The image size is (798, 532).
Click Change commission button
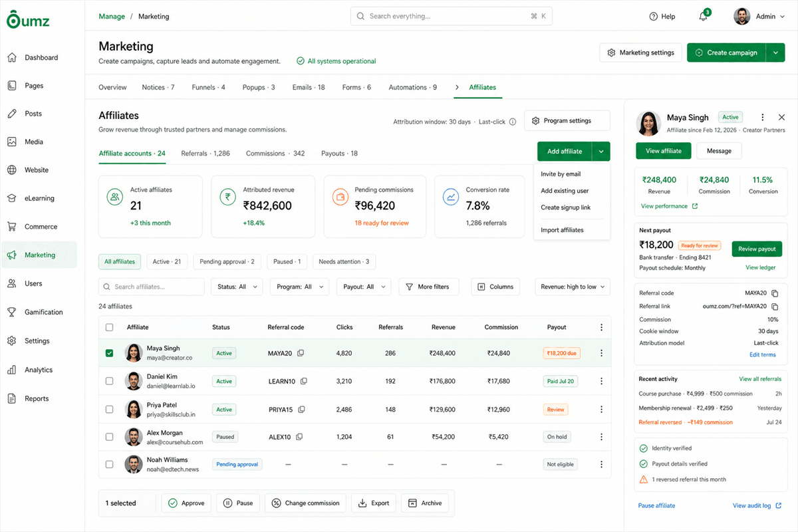(306, 503)
